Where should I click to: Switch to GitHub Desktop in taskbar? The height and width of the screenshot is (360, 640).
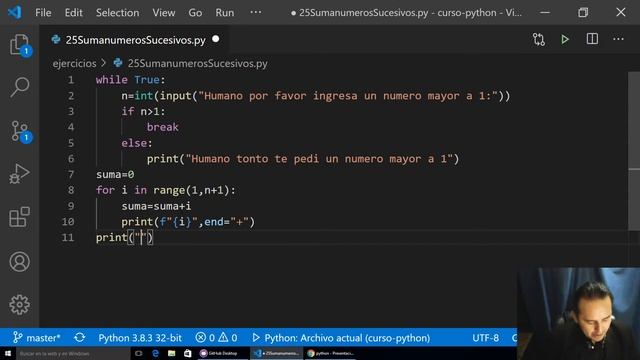click(x=222, y=353)
